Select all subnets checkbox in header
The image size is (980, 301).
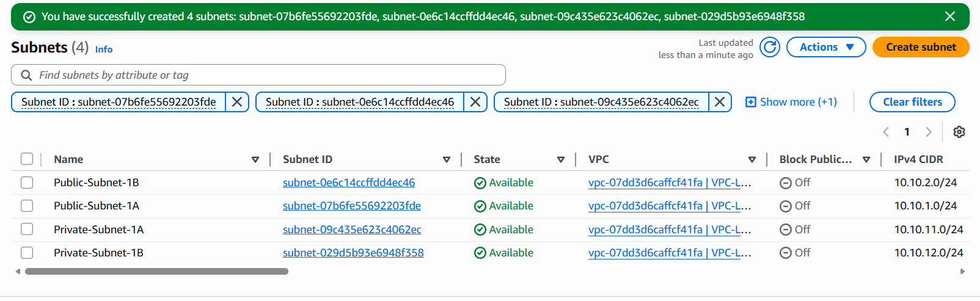[27, 159]
